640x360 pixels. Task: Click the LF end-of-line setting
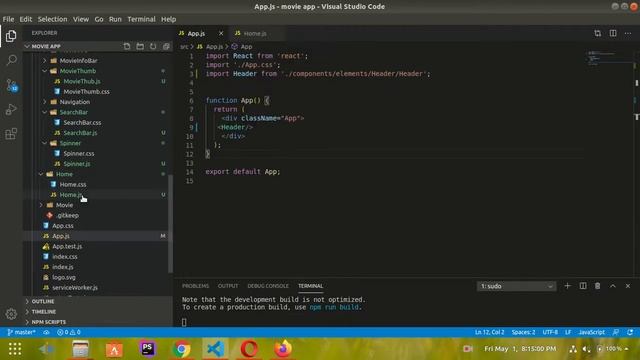pos(568,332)
